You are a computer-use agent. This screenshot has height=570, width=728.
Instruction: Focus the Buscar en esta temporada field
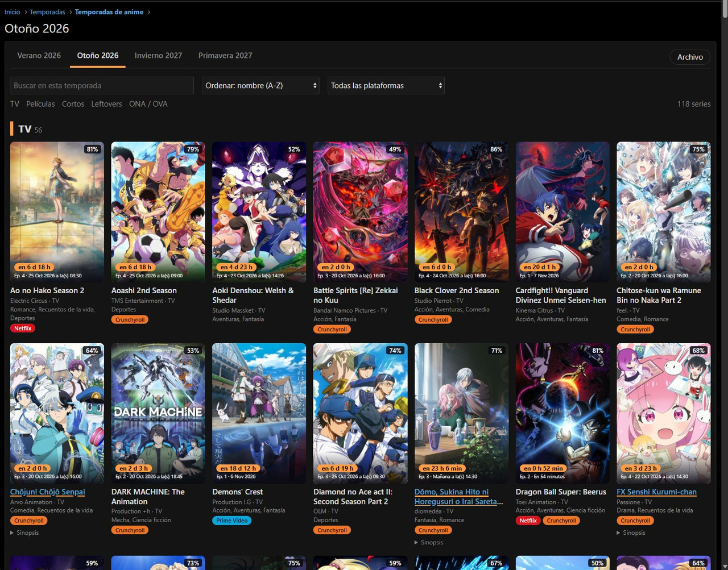point(102,85)
